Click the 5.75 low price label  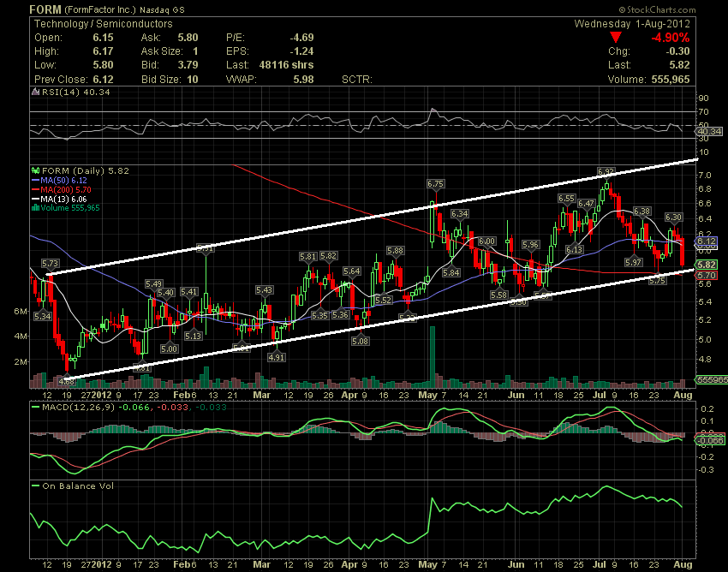[x=658, y=280]
